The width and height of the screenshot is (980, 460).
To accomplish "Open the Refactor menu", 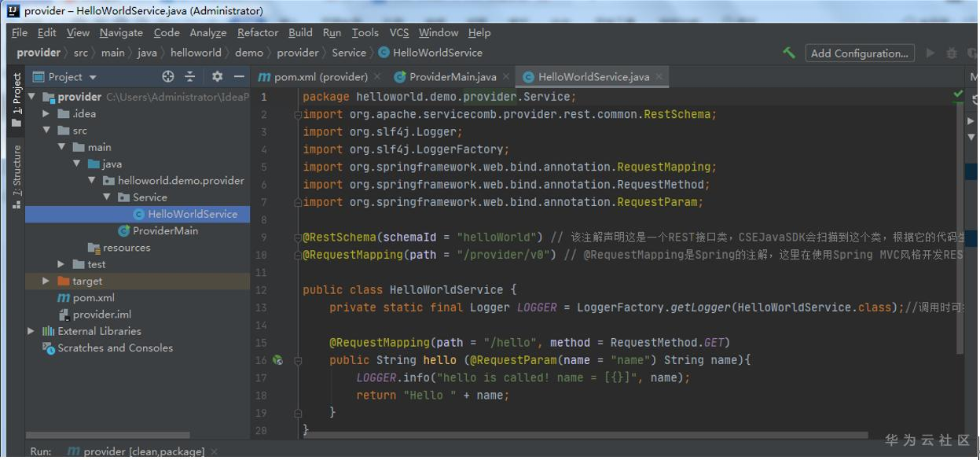I will click(x=258, y=32).
